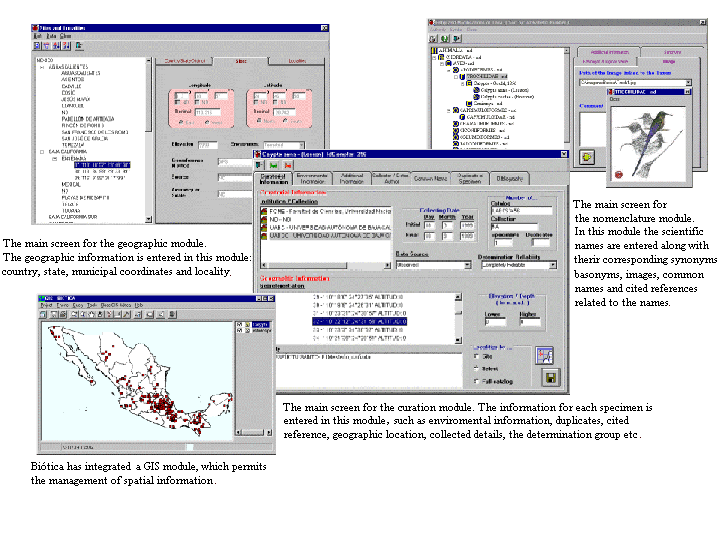Select middle radio option between Site and Full catalog
Image resolution: width=719 pixels, height=539 pixels.
[476, 368]
